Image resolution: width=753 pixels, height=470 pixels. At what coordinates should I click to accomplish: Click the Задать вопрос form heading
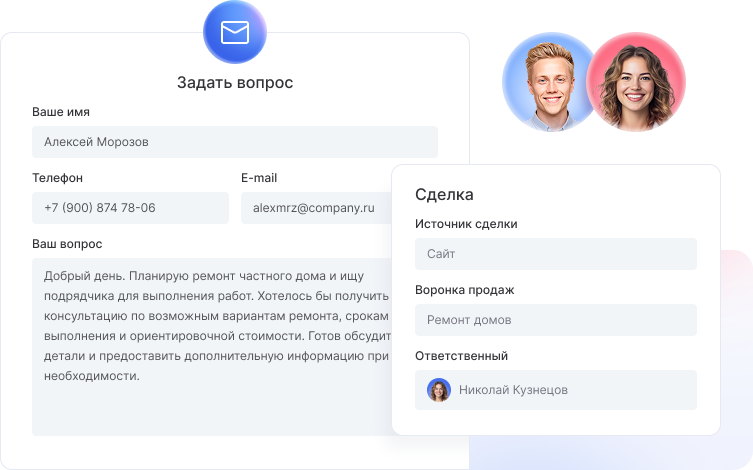coord(235,83)
